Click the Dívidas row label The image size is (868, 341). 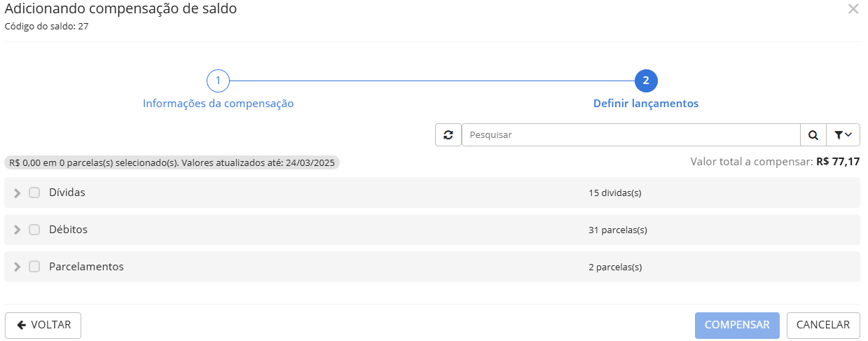point(67,193)
